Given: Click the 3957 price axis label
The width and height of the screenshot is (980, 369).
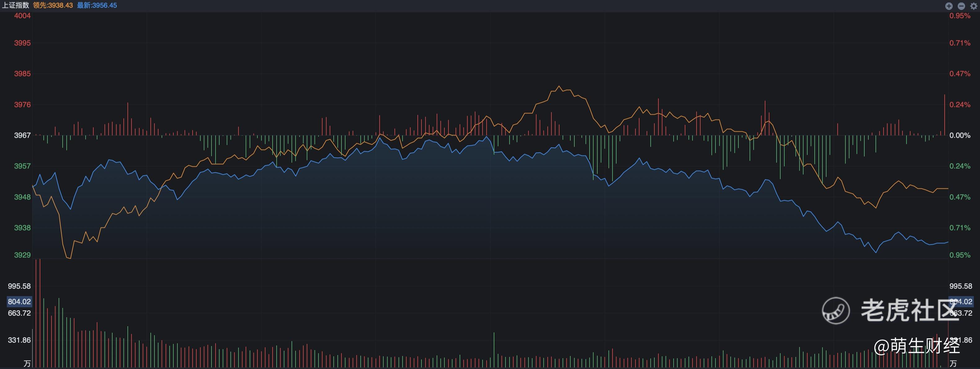Looking at the screenshot, I should (x=22, y=166).
